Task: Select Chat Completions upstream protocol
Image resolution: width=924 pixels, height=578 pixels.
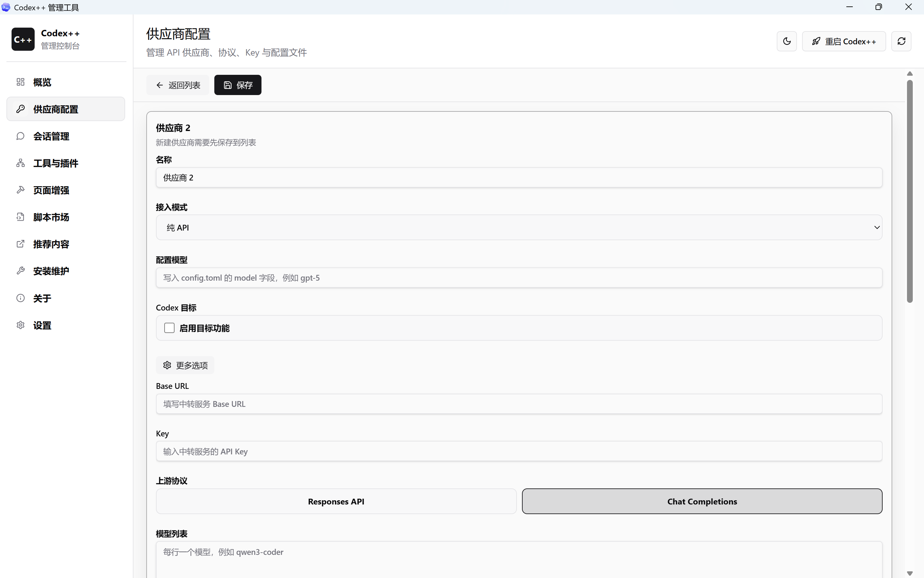Action: click(x=702, y=501)
